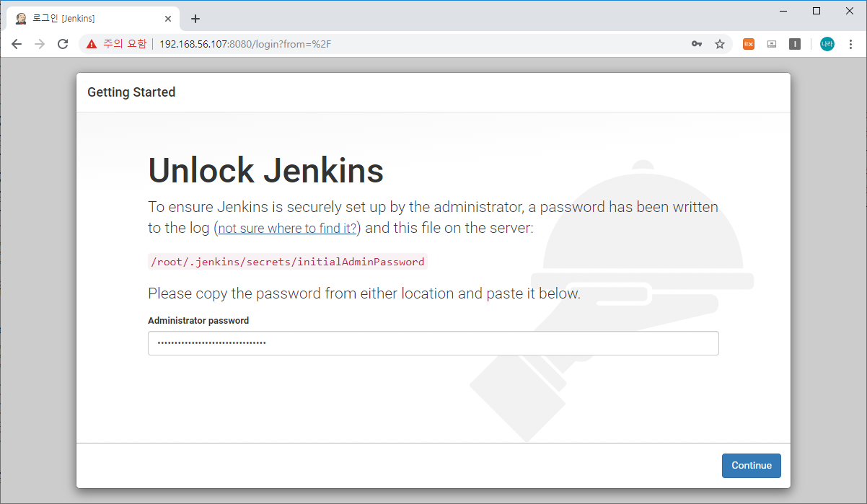This screenshot has width=867, height=504.
Task: Bookmark this page with the star
Action: [x=719, y=44]
